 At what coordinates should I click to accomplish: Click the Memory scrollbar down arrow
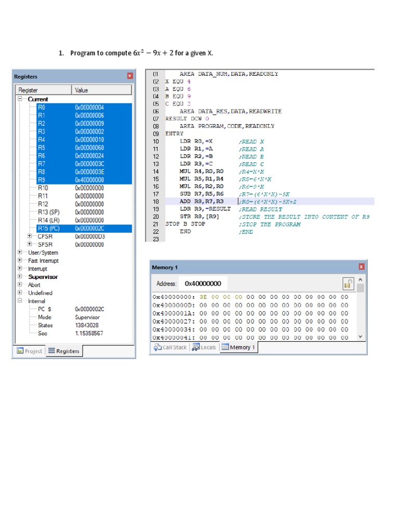361,336
